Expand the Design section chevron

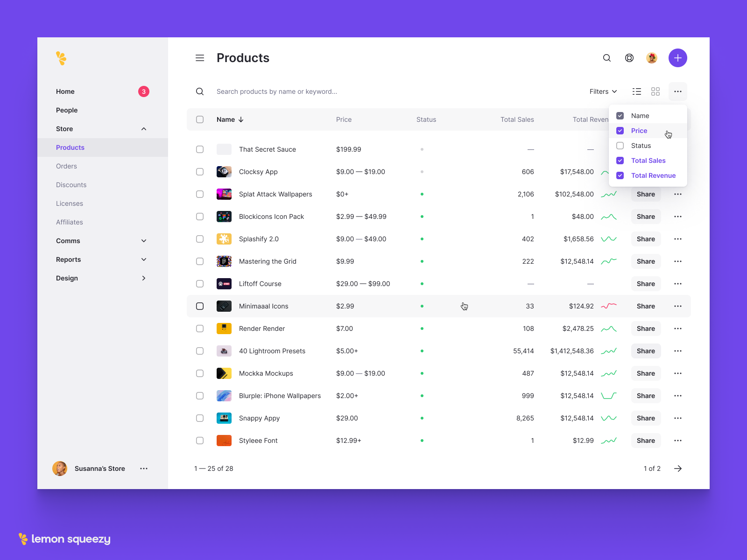[x=144, y=278]
